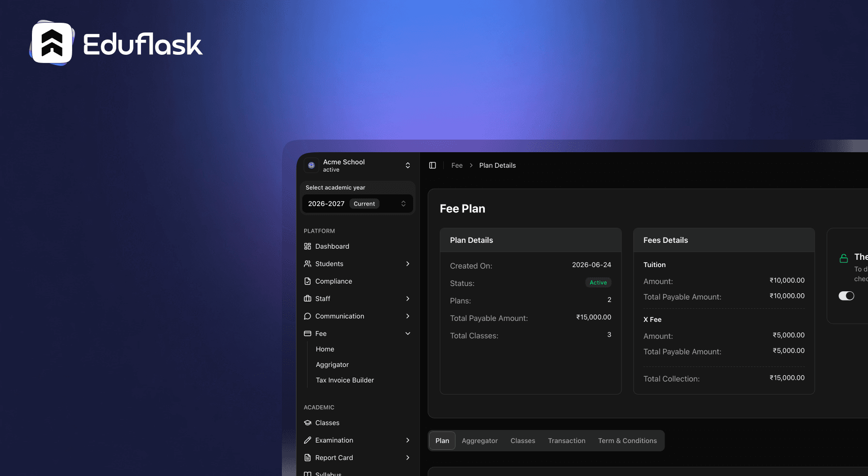
Task: Click the Classes graduation cap icon
Action: pos(308,423)
